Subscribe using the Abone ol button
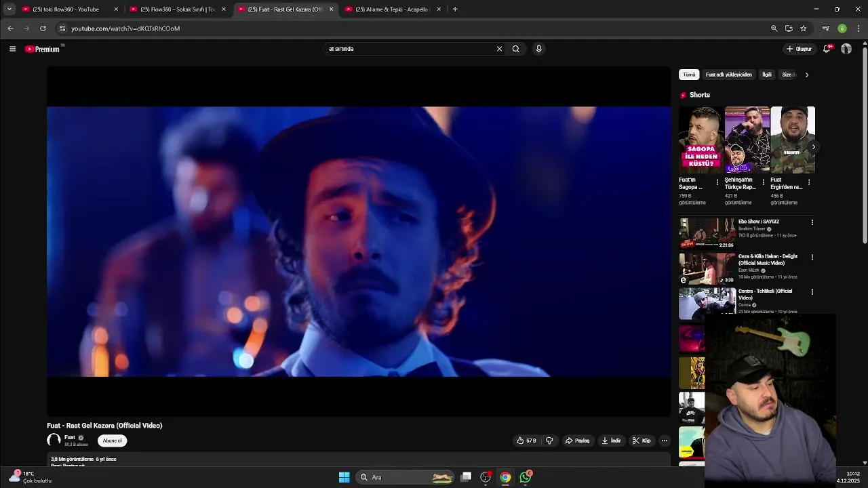868x488 pixels. coord(112,441)
